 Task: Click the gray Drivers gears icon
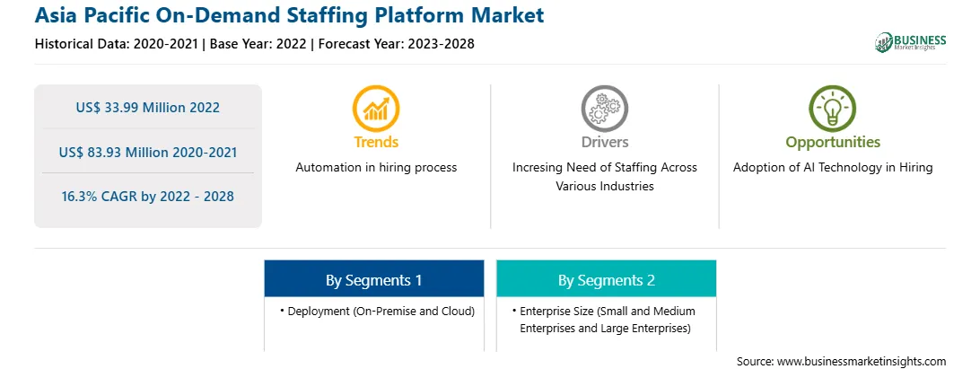coord(604,109)
